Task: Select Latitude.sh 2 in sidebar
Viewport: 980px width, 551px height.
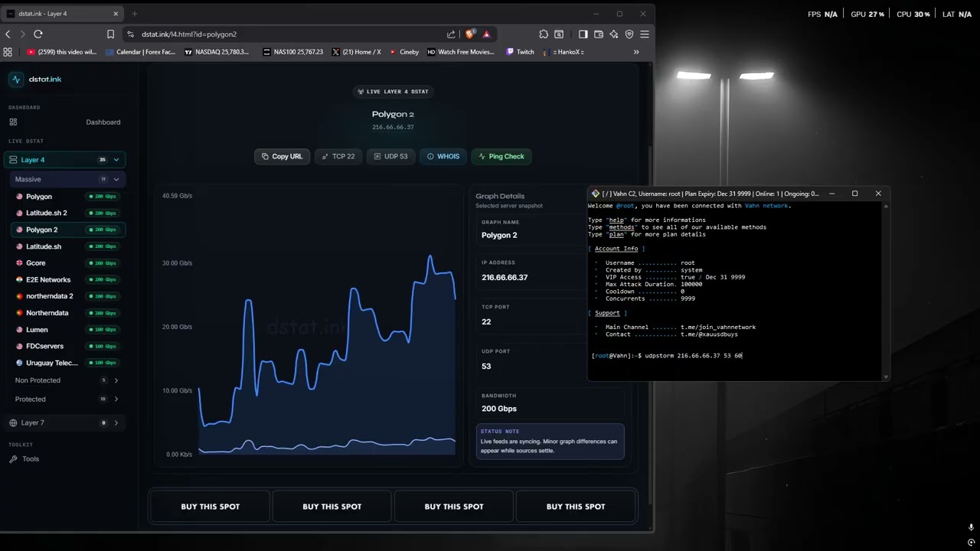Action: pyautogui.click(x=67, y=213)
